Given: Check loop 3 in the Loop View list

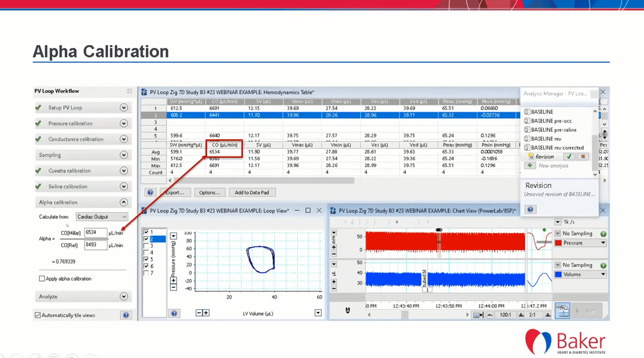Looking at the screenshot, I should click(146, 246).
